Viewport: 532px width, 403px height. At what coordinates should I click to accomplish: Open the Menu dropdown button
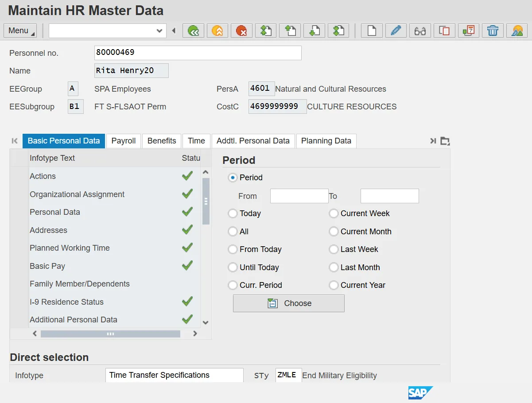click(20, 31)
